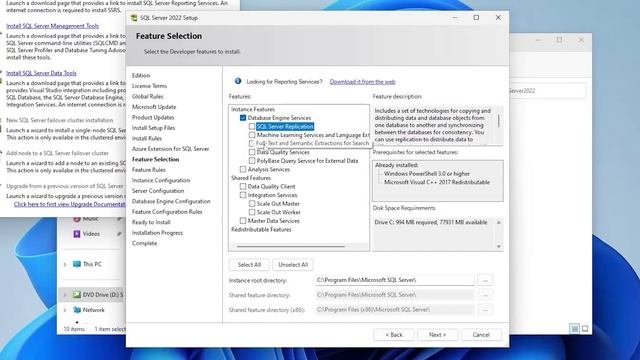
Task: Browse for instance root directory
Action: click(x=485, y=280)
